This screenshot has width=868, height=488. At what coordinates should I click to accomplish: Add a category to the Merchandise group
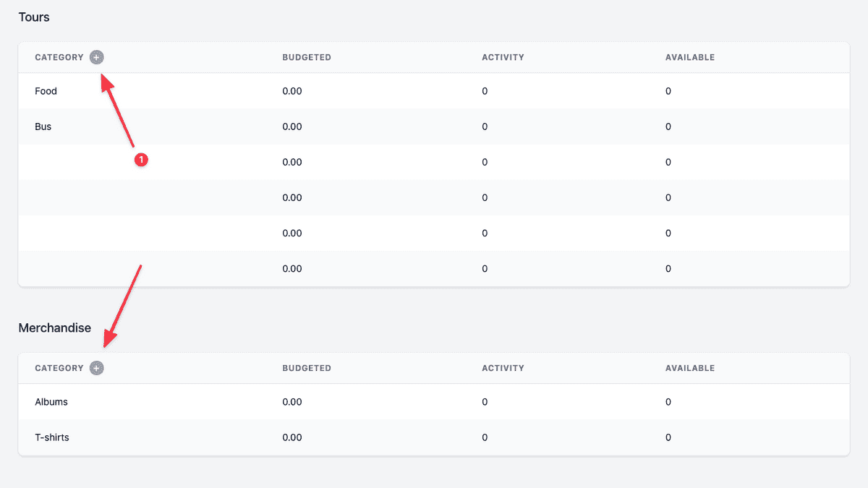[97, 368]
